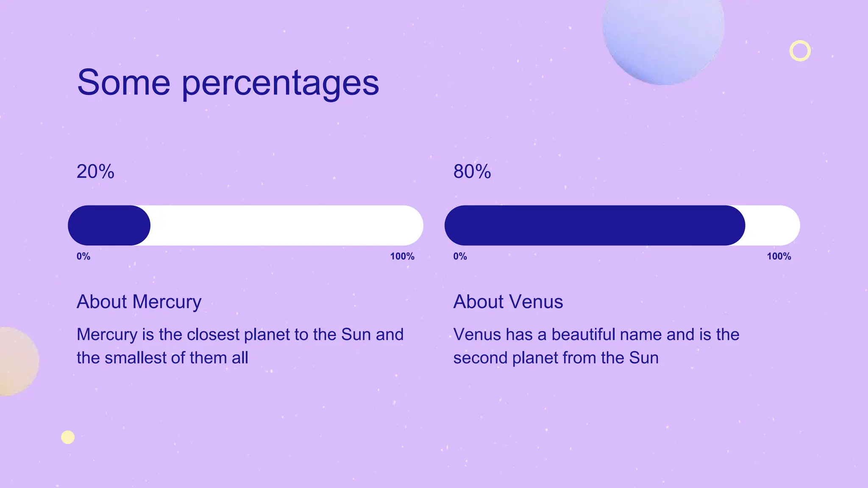Viewport: 868px width, 488px height.
Task: Click the 0% label under Venus bar
Action: (460, 256)
